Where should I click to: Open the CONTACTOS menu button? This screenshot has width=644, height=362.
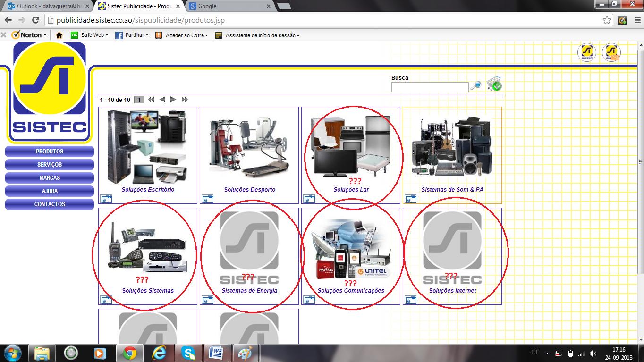click(x=50, y=204)
